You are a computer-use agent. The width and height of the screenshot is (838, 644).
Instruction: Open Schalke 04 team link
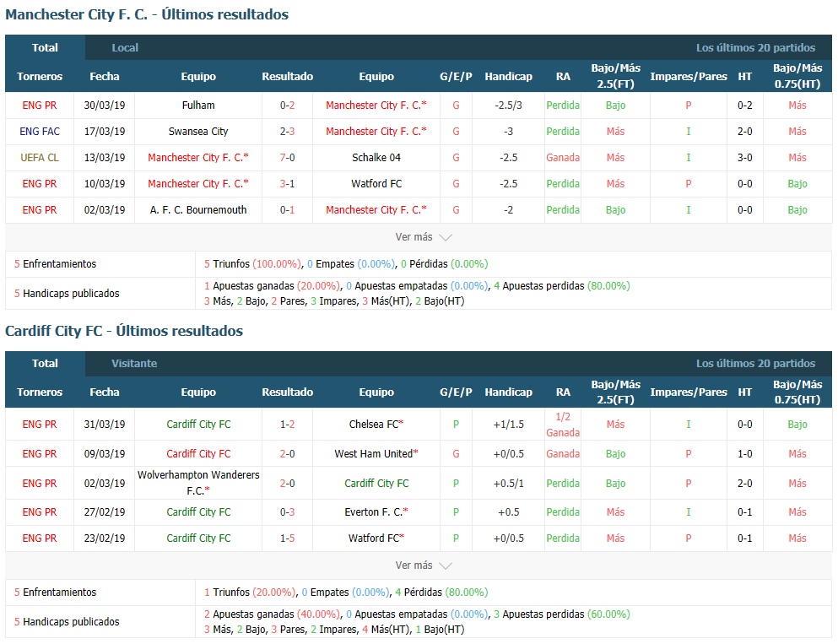tap(376, 158)
